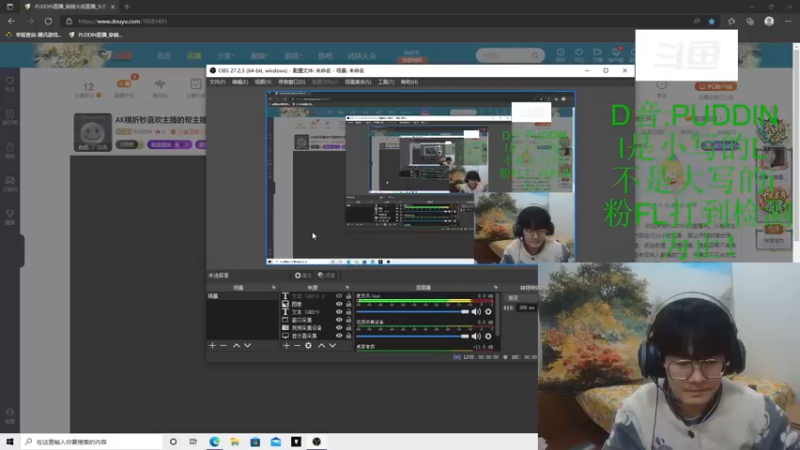Move scene down in Scenes panel
The image size is (800, 450).
click(x=247, y=345)
